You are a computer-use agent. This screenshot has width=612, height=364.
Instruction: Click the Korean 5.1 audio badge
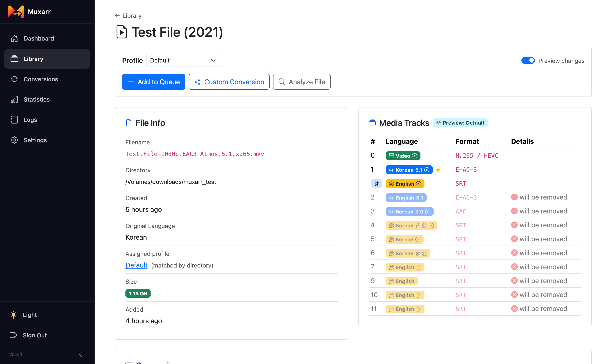tap(409, 170)
